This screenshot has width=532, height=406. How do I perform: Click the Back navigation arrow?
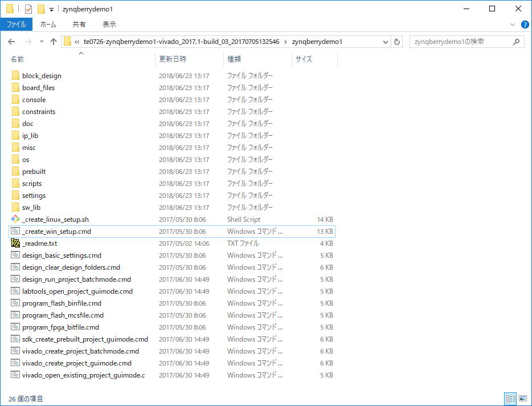[11, 42]
